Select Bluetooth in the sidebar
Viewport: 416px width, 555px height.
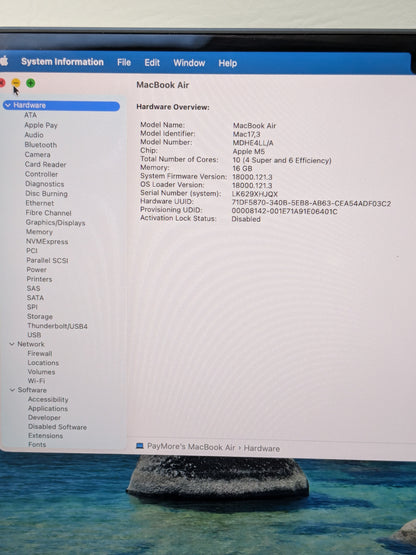point(41,145)
